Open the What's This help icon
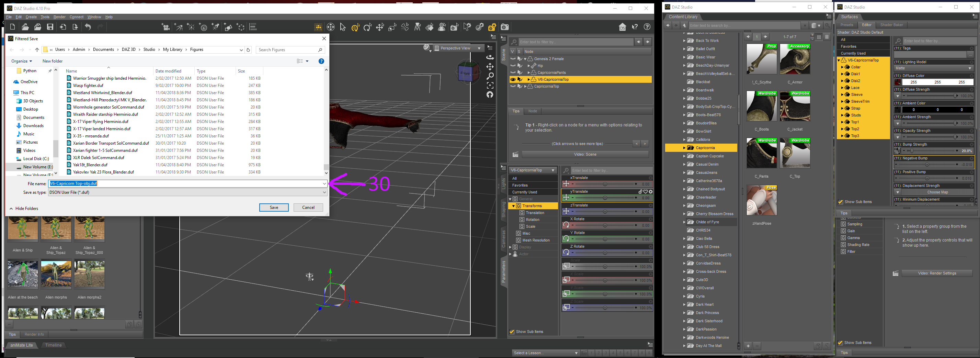The width and height of the screenshot is (980, 358). (635, 27)
